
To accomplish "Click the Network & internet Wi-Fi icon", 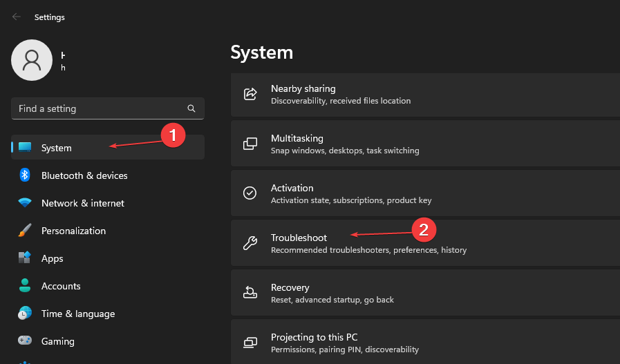I will point(25,203).
